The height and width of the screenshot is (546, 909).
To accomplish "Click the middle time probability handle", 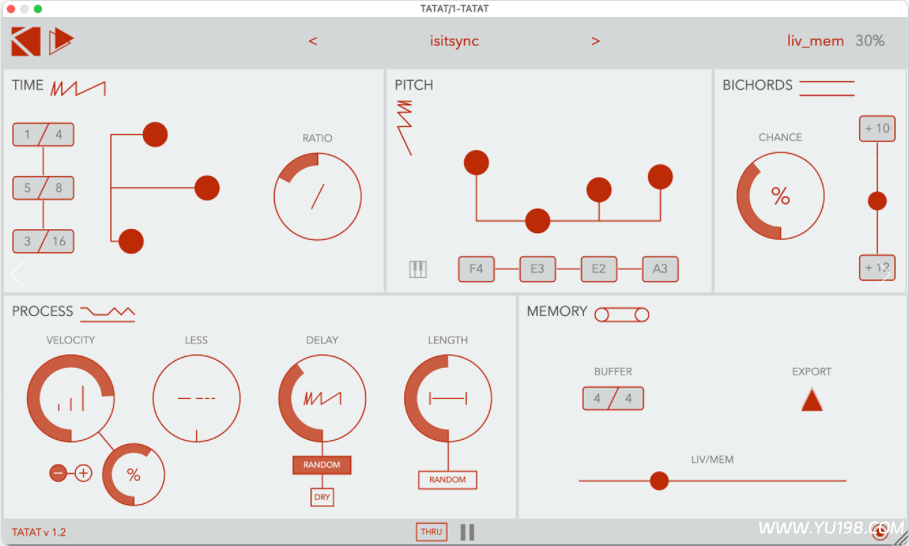I will (207, 188).
